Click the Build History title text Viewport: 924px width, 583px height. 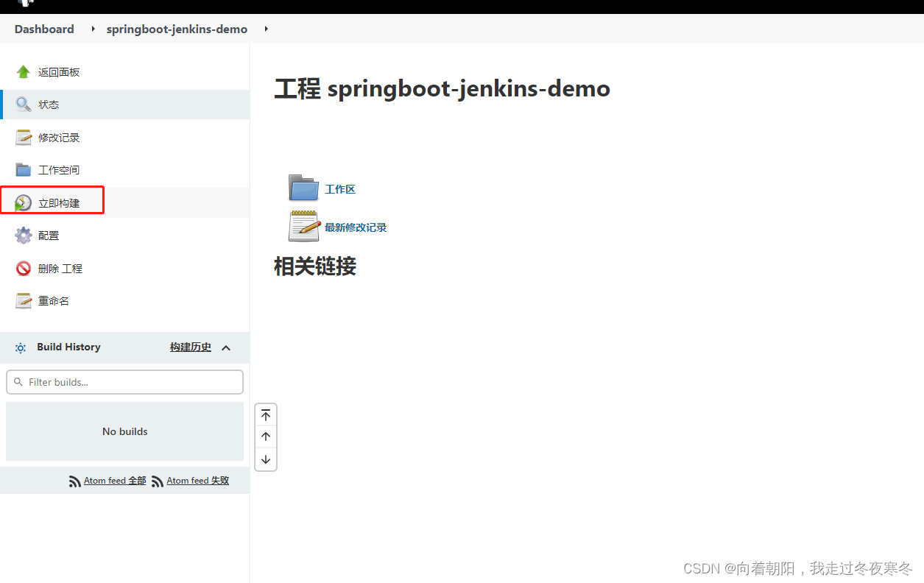(x=68, y=347)
